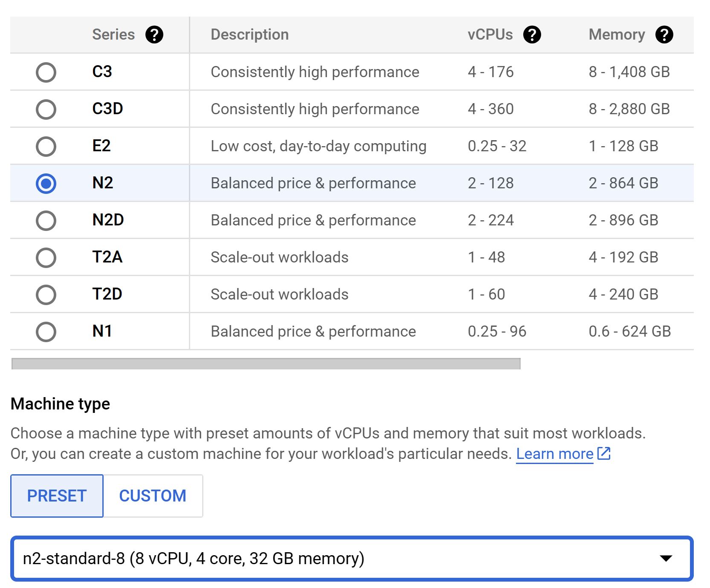Viewport: 710px width, 588px height.
Task: Choose the E2 series radio button
Action: 46,146
